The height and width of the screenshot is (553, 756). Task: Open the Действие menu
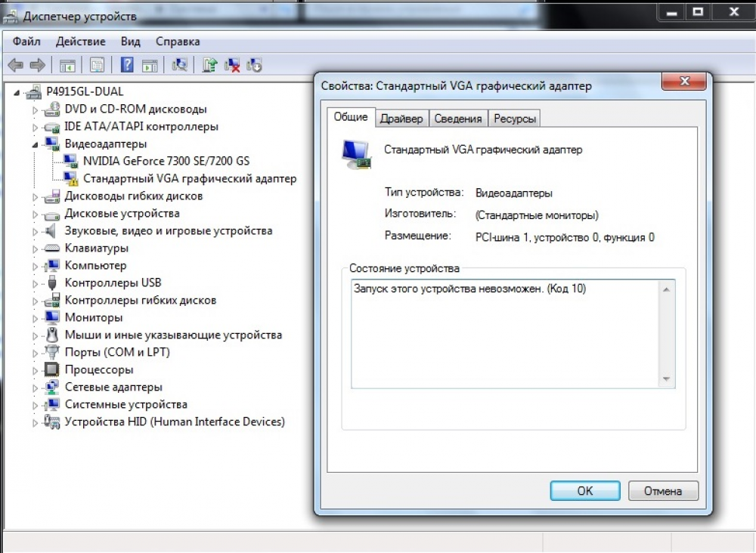pos(80,42)
